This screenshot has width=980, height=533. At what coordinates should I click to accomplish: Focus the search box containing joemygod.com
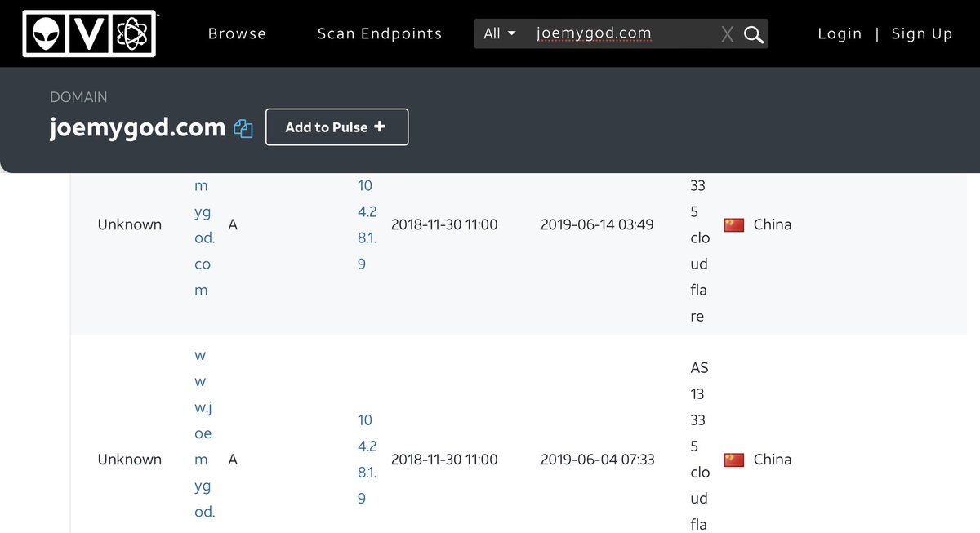tap(621, 33)
